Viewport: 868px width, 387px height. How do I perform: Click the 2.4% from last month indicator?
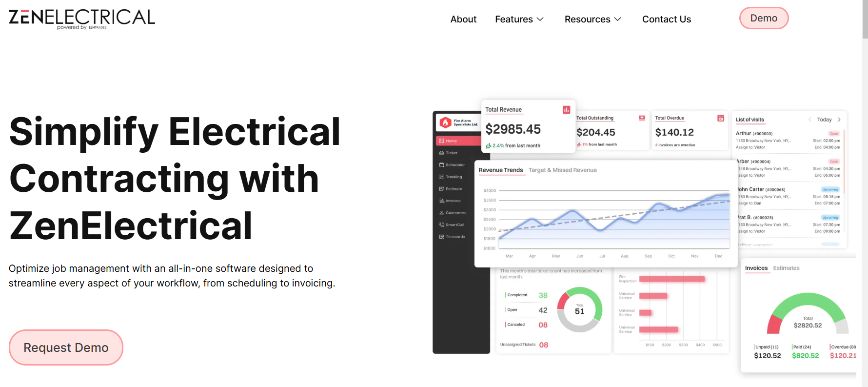click(x=513, y=145)
